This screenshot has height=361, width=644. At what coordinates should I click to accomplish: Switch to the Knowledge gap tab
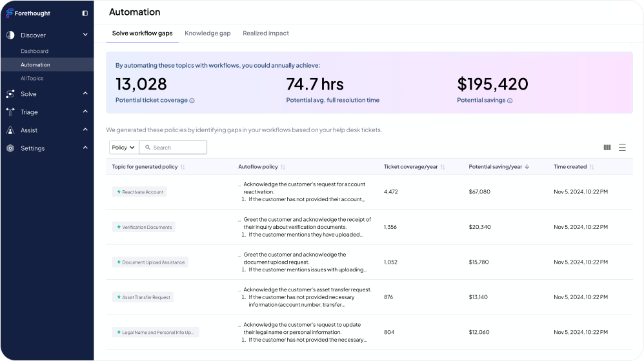click(x=207, y=34)
